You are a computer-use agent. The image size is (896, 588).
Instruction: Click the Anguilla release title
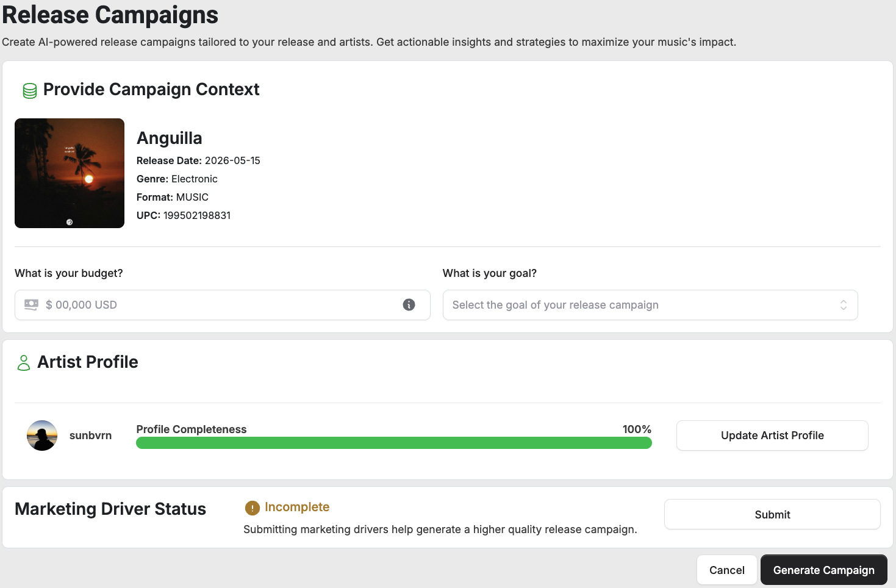170,138
